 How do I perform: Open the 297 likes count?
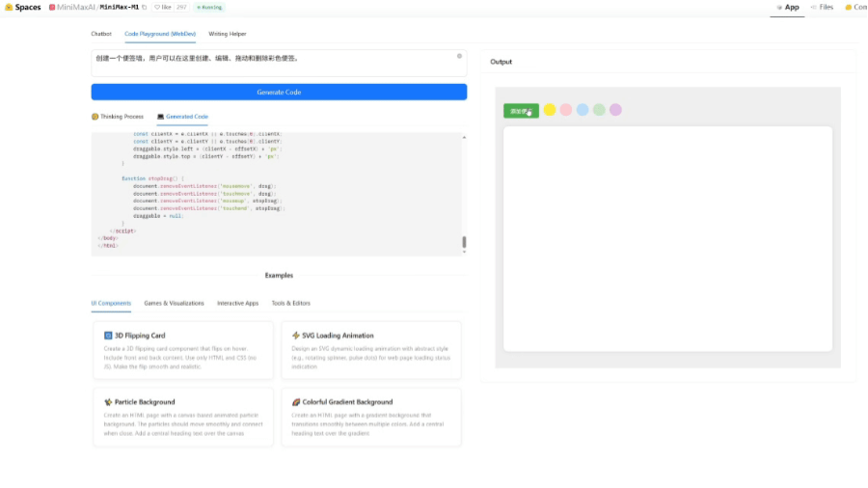coord(181,7)
